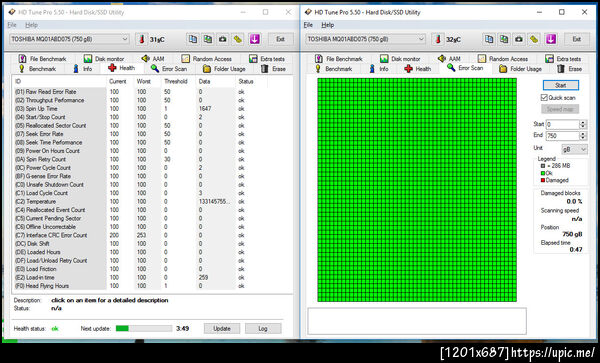The image size is (600, 363).
Task: Click Exit button in right window
Action: [x=577, y=39]
